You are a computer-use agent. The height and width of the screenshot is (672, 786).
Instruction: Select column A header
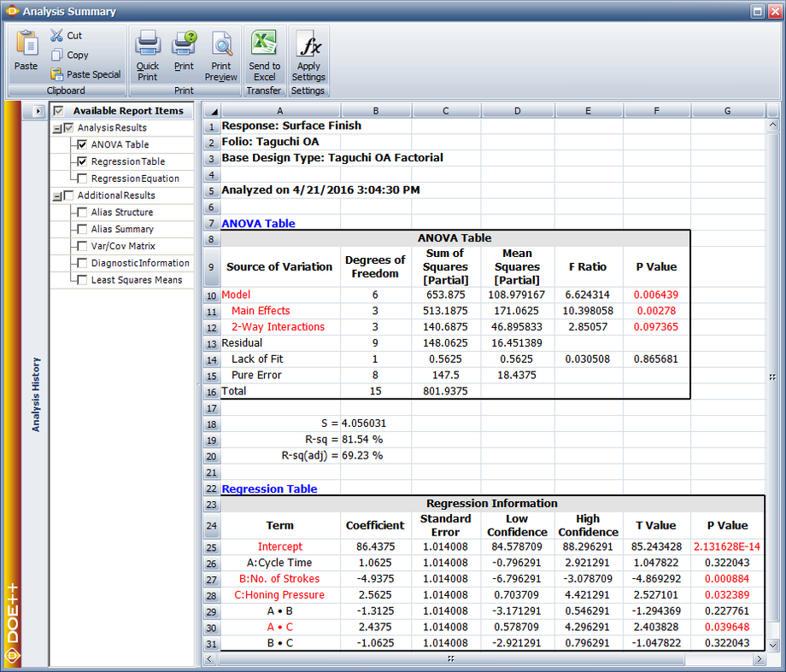click(x=280, y=111)
